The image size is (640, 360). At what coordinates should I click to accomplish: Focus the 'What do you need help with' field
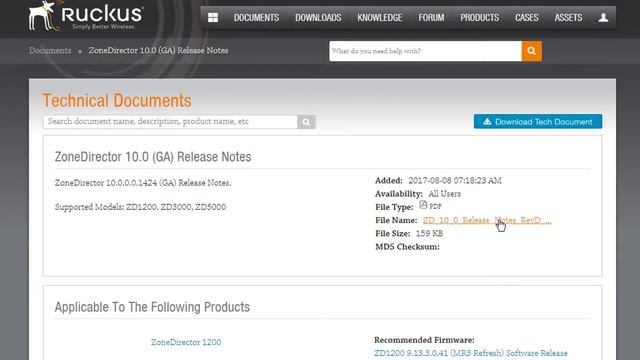coord(425,51)
